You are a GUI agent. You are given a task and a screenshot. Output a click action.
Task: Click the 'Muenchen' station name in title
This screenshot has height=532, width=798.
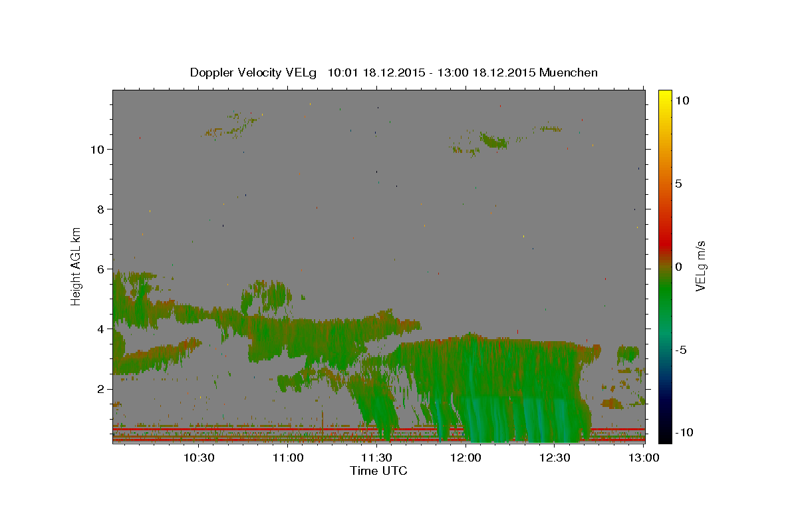click(x=569, y=72)
